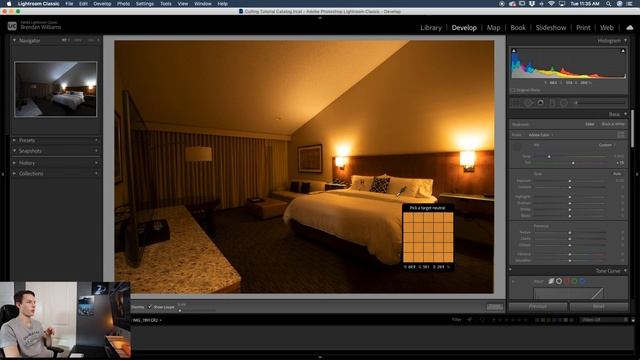The height and width of the screenshot is (360, 640).
Task: Switch to the Print module
Action: pos(583,27)
